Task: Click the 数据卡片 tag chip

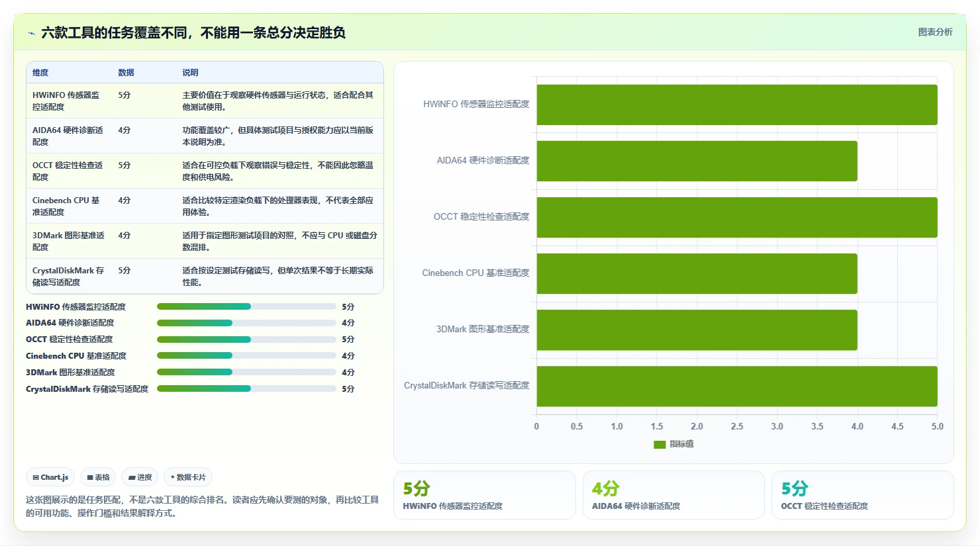Action: pos(188,477)
